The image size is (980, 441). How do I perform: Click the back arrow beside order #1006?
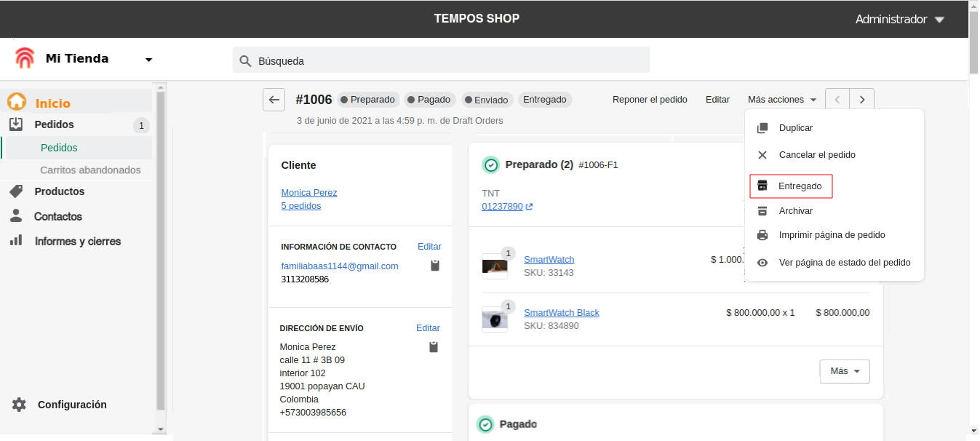pyautogui.click(x=274, y=100)
